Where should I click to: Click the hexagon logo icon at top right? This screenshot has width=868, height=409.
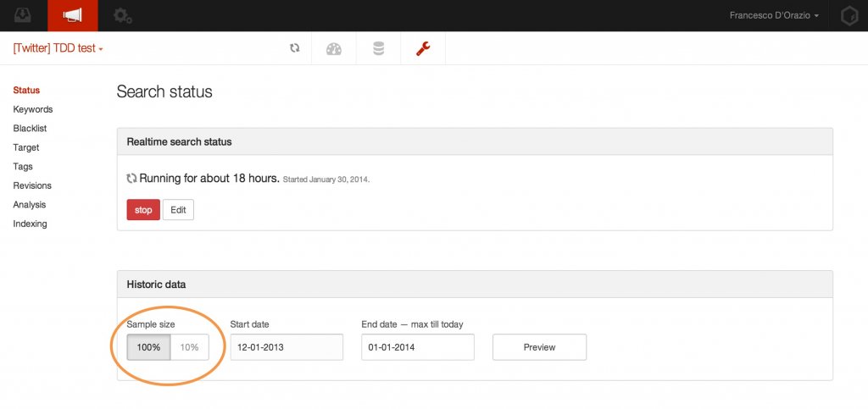click(x=848, y=16)
